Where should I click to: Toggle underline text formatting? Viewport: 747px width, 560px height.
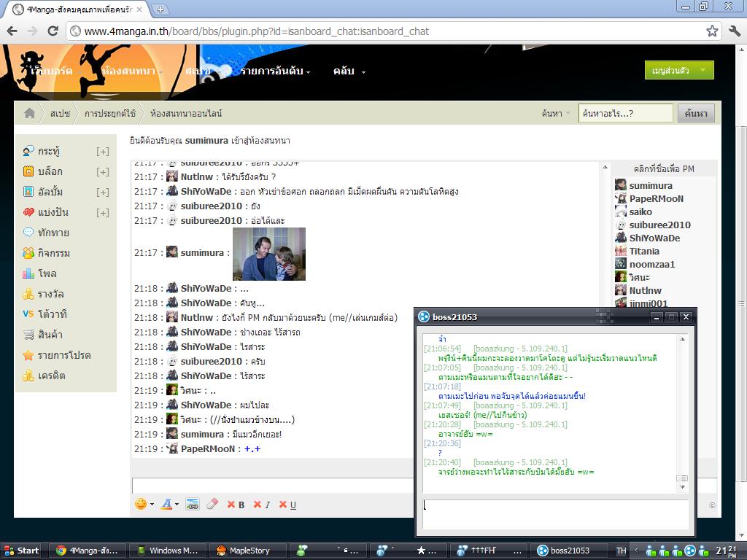287,505
